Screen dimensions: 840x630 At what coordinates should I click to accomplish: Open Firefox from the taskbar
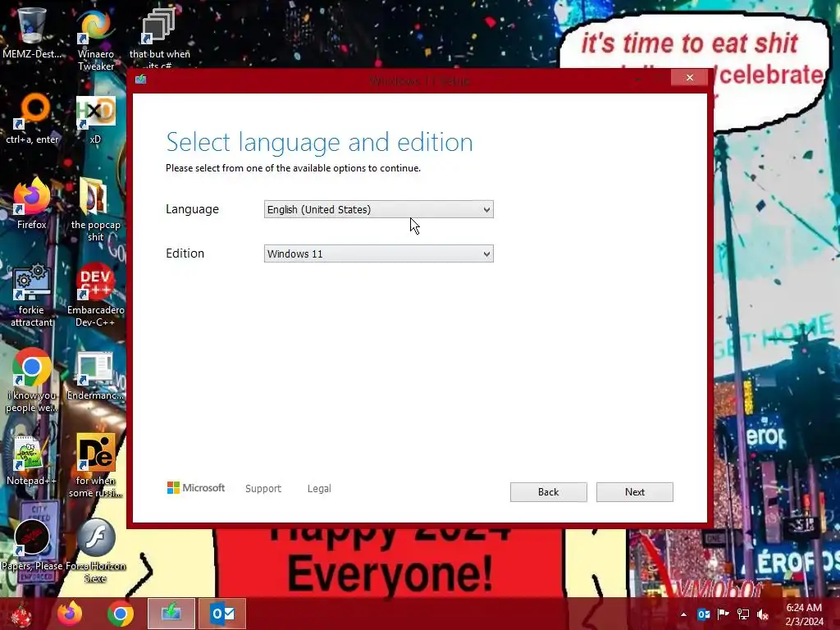click(71, 614)
